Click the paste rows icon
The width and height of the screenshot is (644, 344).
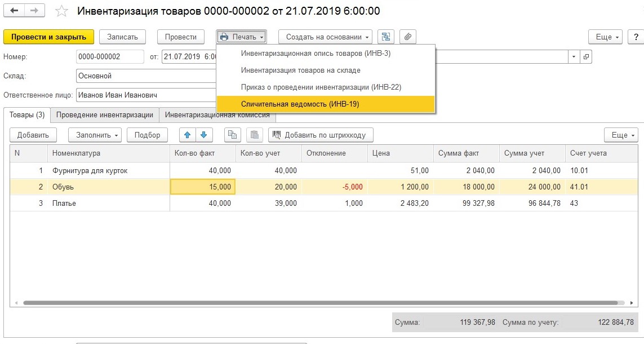255,135
